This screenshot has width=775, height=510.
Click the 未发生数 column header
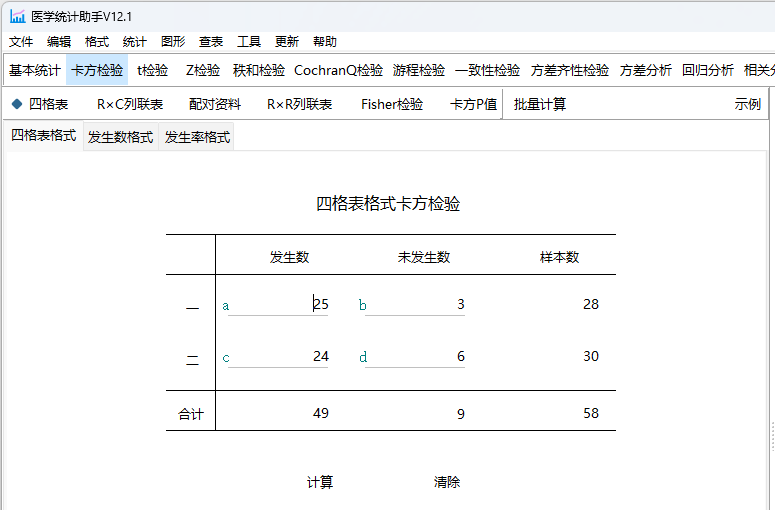(424, 257)
